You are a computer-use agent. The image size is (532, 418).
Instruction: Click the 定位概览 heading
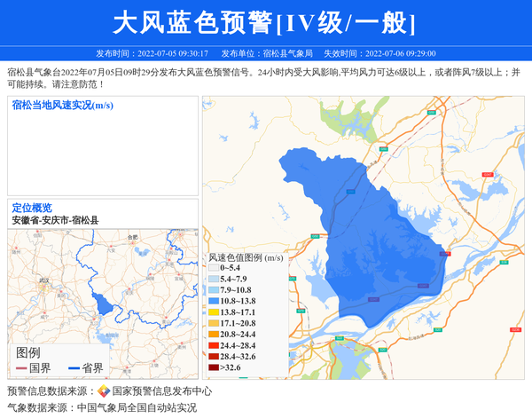pyautogui.click(x=32, y=208)
